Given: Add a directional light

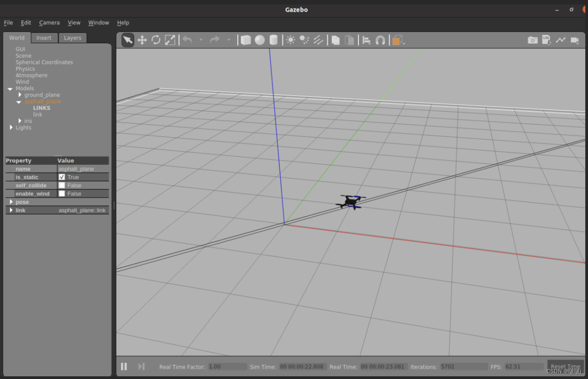Looking at the screenshot, I should (x=318, y=40).
